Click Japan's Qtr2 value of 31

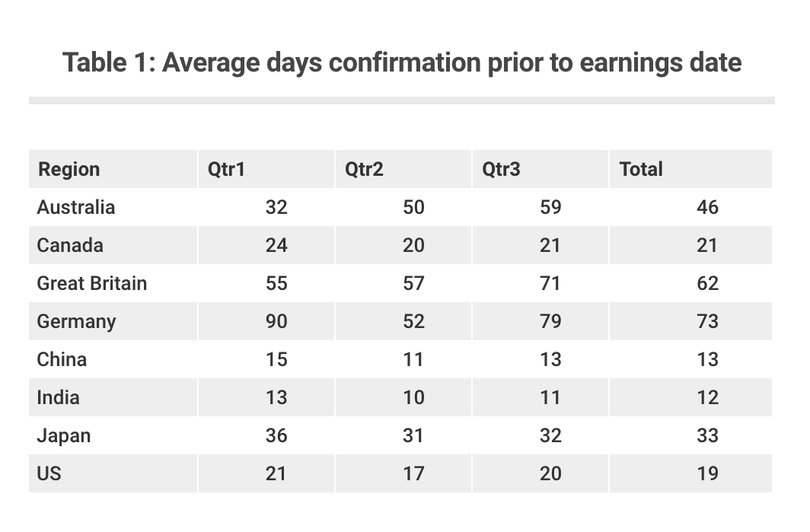coord(413,436)
